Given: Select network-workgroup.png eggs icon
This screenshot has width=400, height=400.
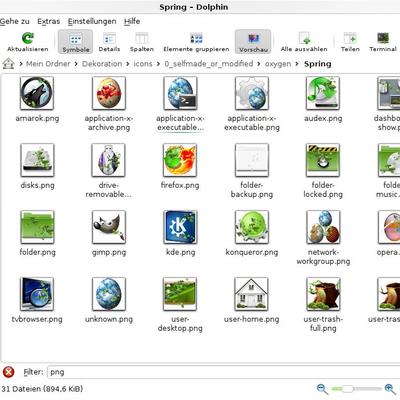Looking at the screenshot, I should coord(323,227).
